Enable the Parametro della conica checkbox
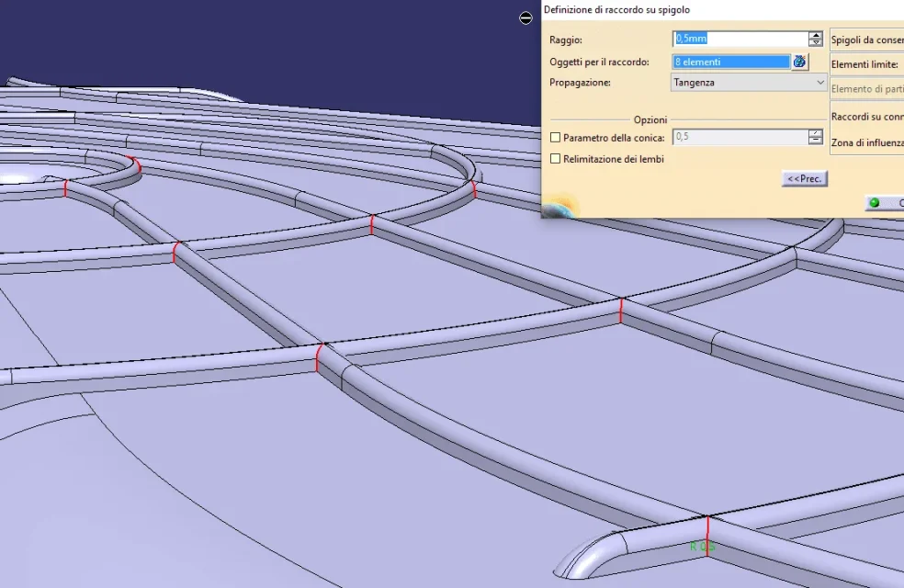Image resolution: width=904 pixels, height=588 pixels. (555, 138)
